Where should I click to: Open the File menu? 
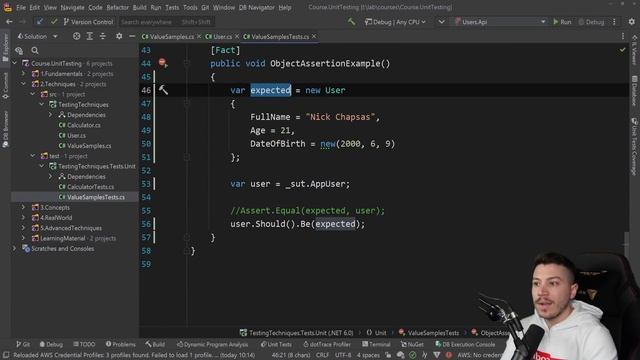pyautogui.click(x=21, y=7)
